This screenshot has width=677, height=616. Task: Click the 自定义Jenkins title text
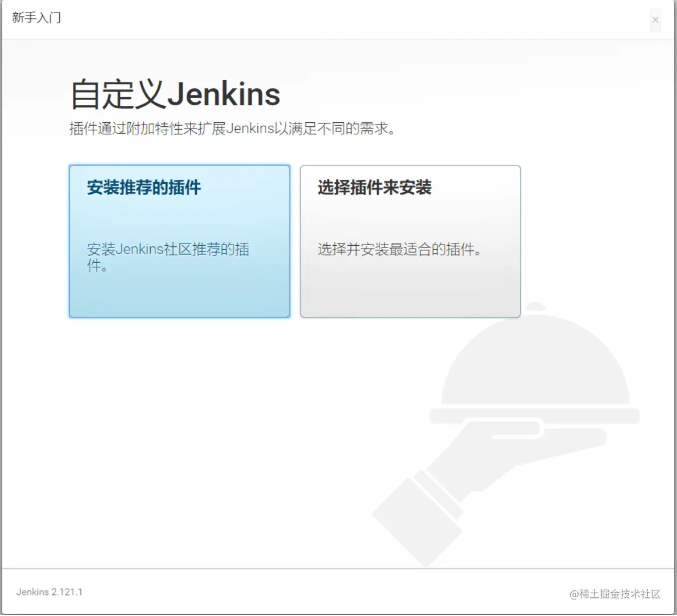pos(174,93)
